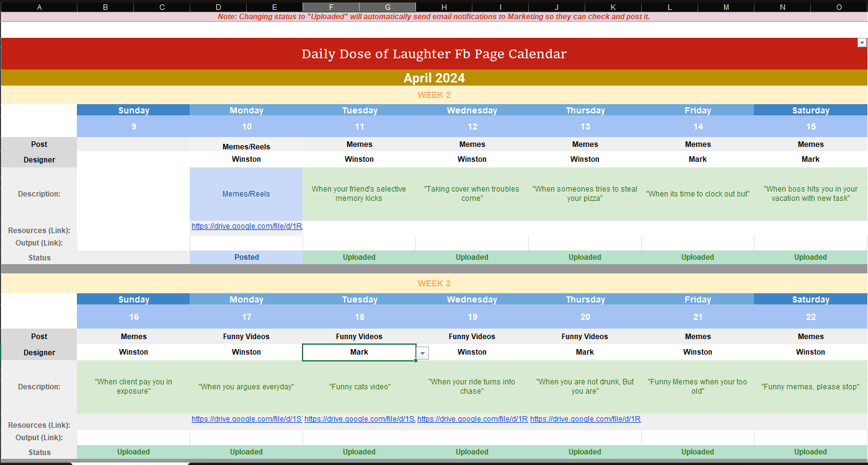Select column C header

[x=162, y=7]
